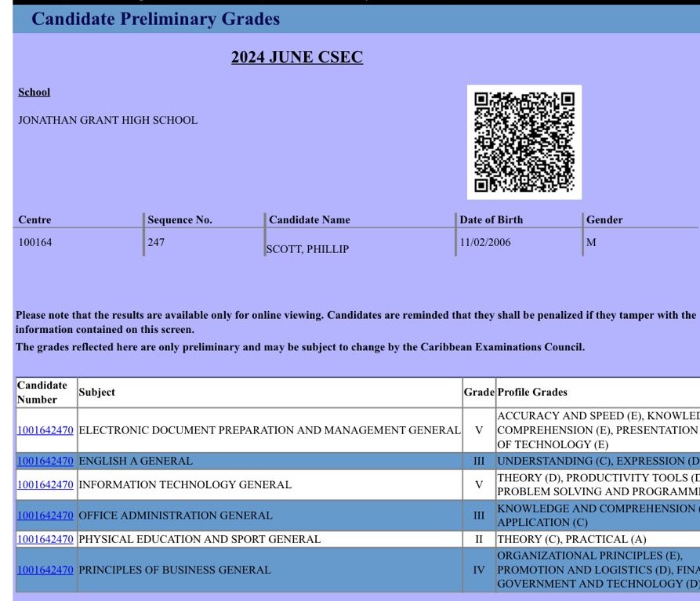This screenshot has width=700, height=601.
Task: Click the Centre column header
Action: click(34, 219)
